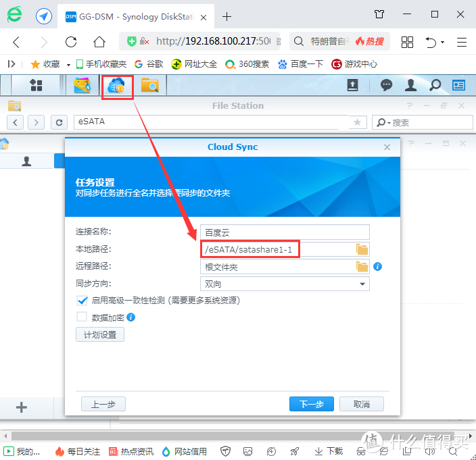The height and width of the screenshot is (460, 476).
Task: Click the 热点资讯 status bar link
Action: tap(131, 451)
